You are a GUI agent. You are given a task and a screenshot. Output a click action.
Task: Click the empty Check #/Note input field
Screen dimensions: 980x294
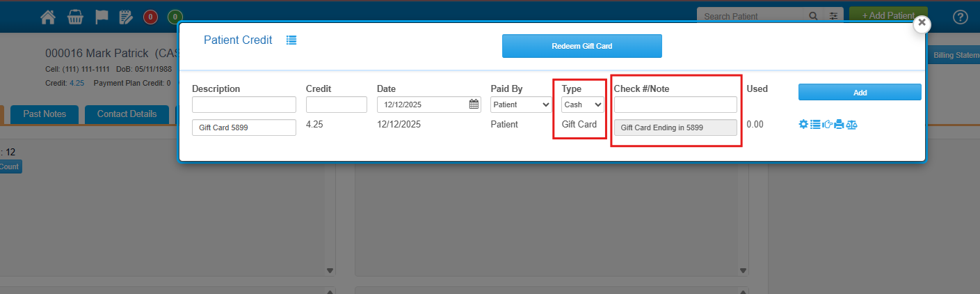[675, 105]
